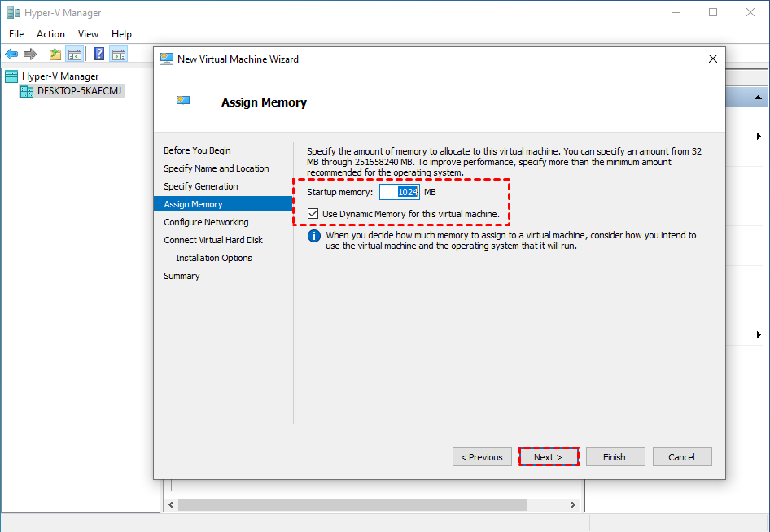This screenshot has width=770, height=532.
Task: Click the Forward arrow toolbar icon
Action: click(x=30, y=55)
